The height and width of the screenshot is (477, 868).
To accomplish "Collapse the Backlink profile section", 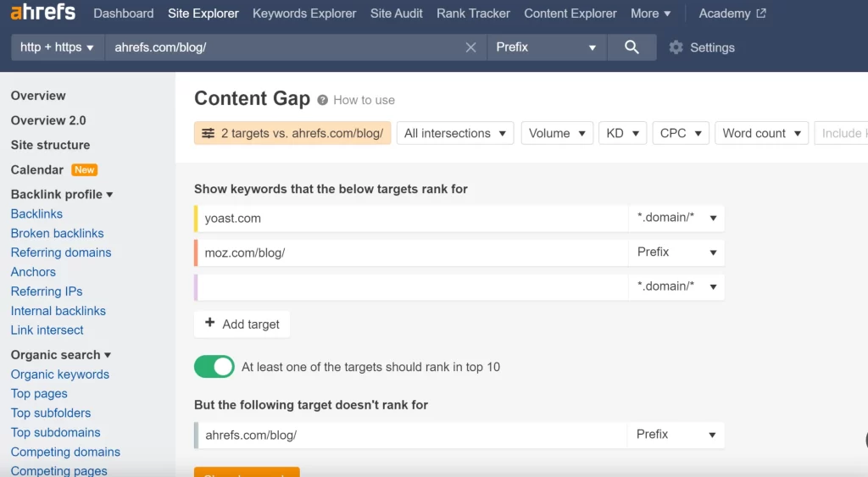I will click(62, 194).
